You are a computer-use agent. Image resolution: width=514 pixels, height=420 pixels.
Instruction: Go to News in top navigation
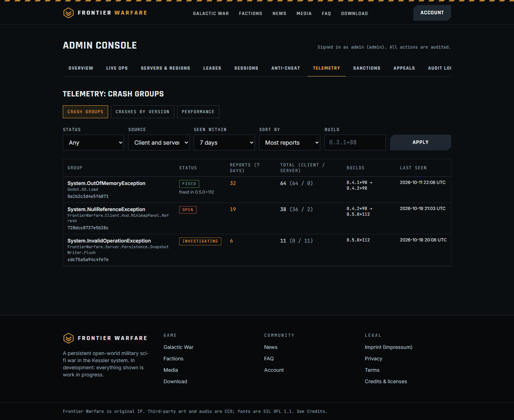(x=279, y=14)
